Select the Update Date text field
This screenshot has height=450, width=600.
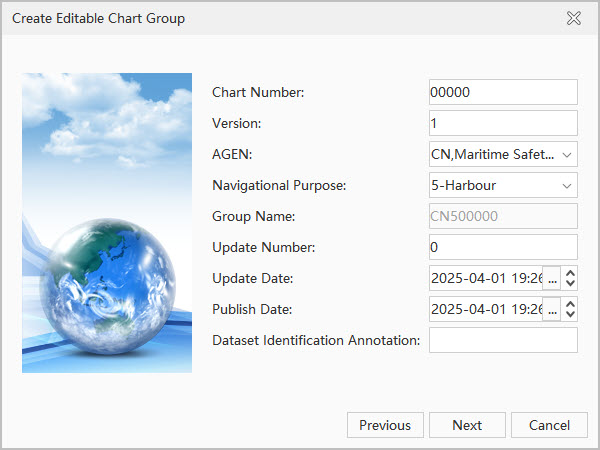pos(485,278)
